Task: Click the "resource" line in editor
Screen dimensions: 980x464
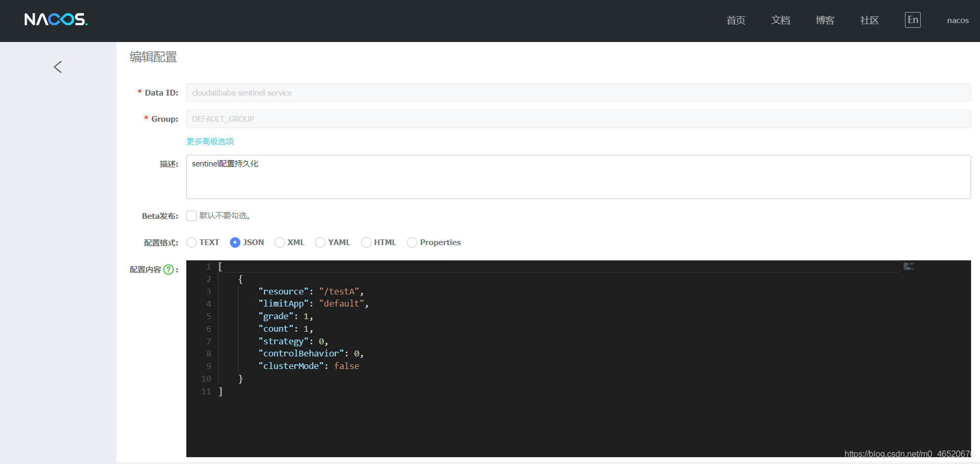Action: click(x=311, y=291)
